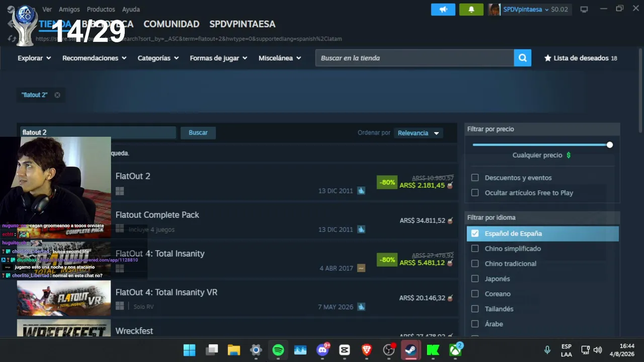Check the Árabe language filter

tap(475, 324)
